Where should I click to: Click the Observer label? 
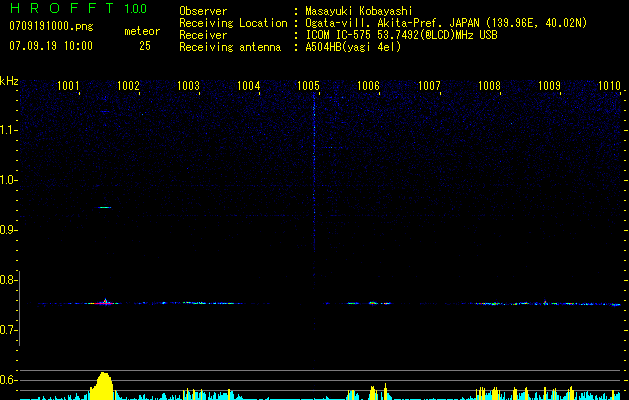(x=203, y=11)
